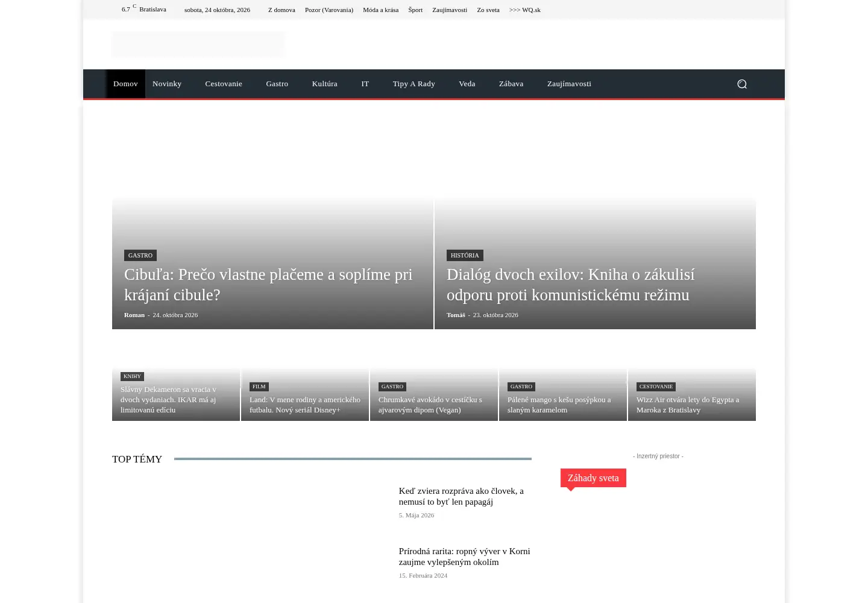Viewport: 868px width, 603px height.
Task: Open the Dialóg dvoch exilov article
Action: click(570, 285)
